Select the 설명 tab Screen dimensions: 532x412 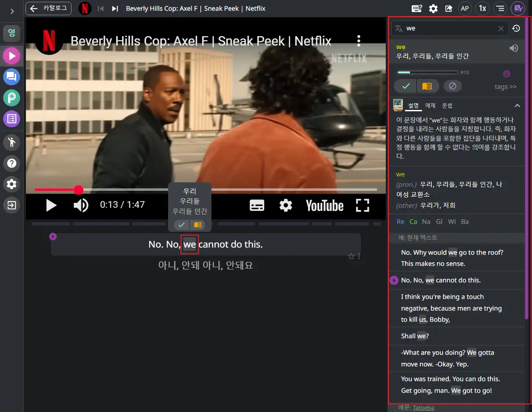point(413,105)
